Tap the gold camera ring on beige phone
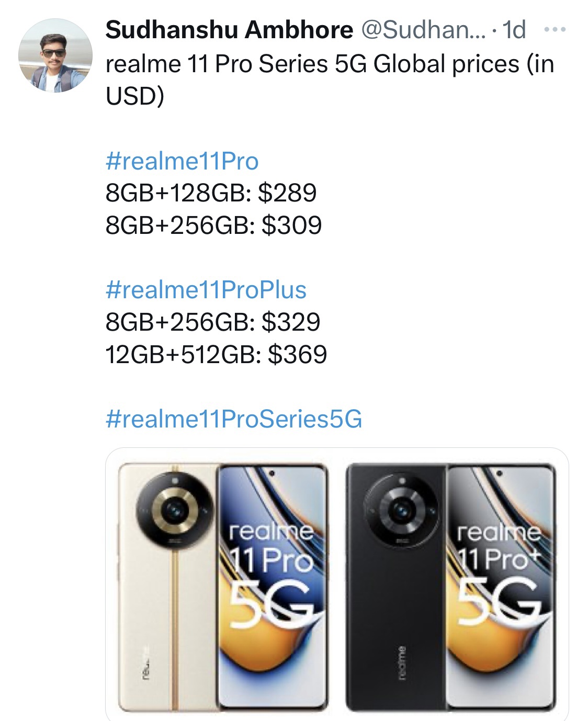588x721 pixels. (x=175, y=508)
